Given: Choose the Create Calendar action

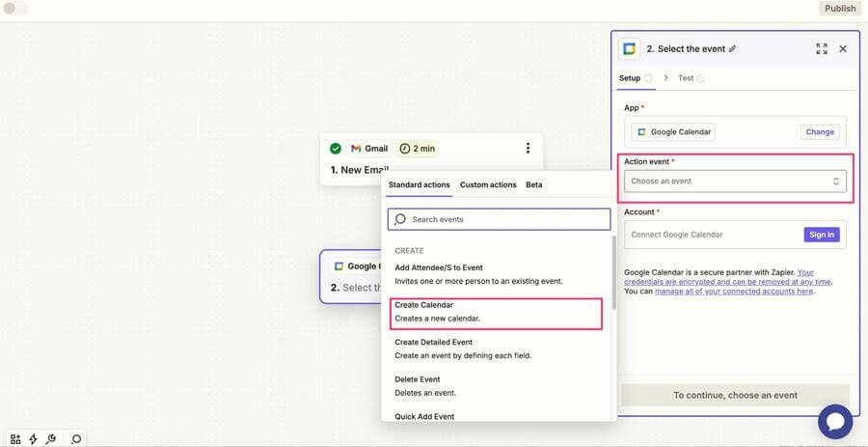Looking at the screenshot, I should pyautogui.click(x=497, y=312).
